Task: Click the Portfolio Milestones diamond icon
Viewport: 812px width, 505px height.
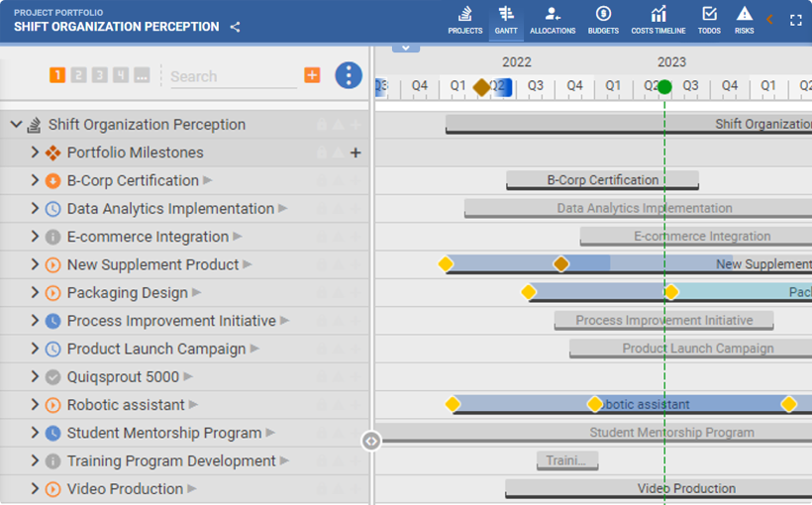Action: coord(52,152)
